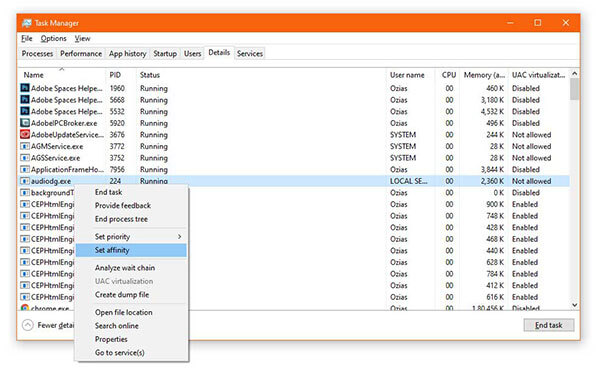This screenshot has width=600, height=368.
Task: Click the Photoshop icon for PID 5532
Action: coord(25,111)
